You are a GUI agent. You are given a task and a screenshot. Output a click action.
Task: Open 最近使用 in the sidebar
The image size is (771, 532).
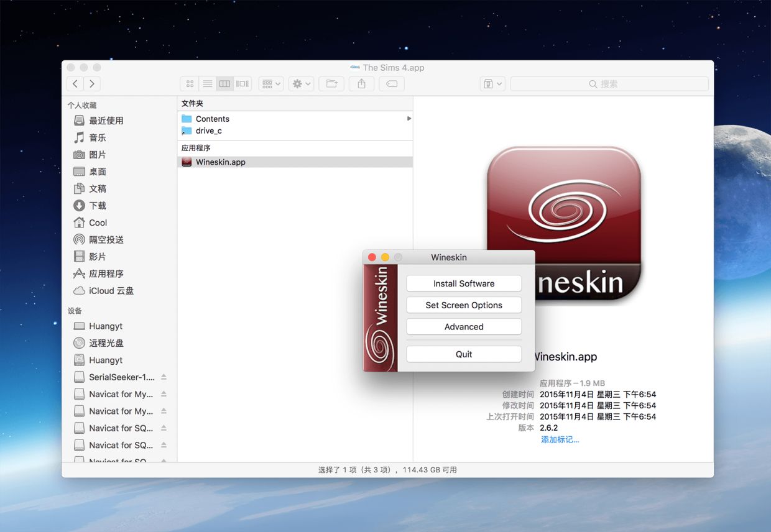pos(106,121)
